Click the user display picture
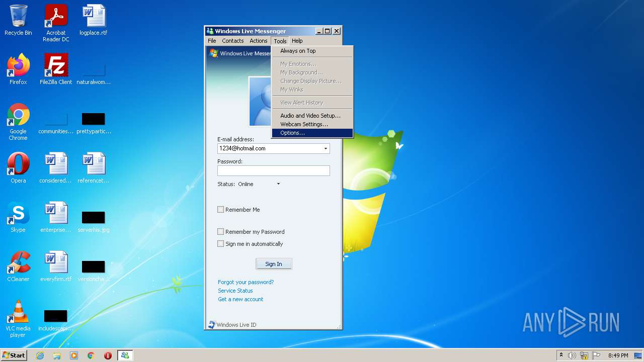 coord(261,102)
